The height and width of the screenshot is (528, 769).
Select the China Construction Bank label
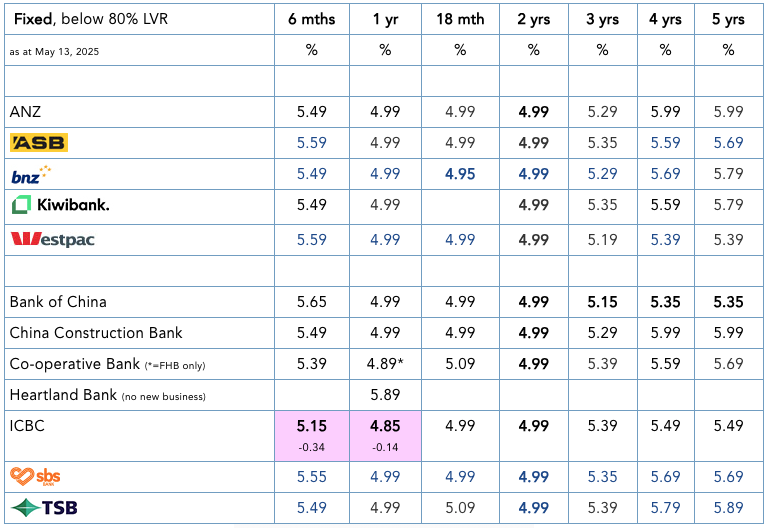(x=96, y=333)
